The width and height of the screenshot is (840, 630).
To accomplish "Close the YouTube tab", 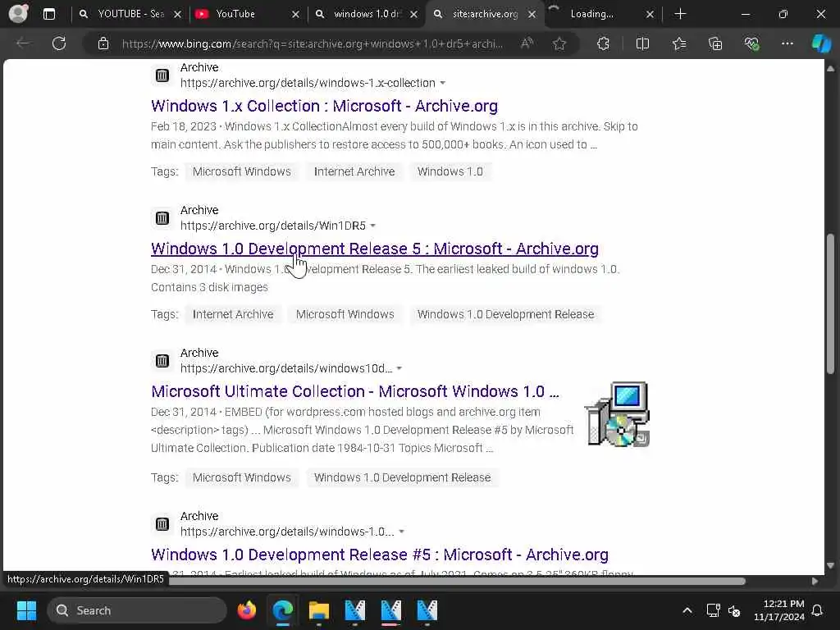I will (295, 15).
